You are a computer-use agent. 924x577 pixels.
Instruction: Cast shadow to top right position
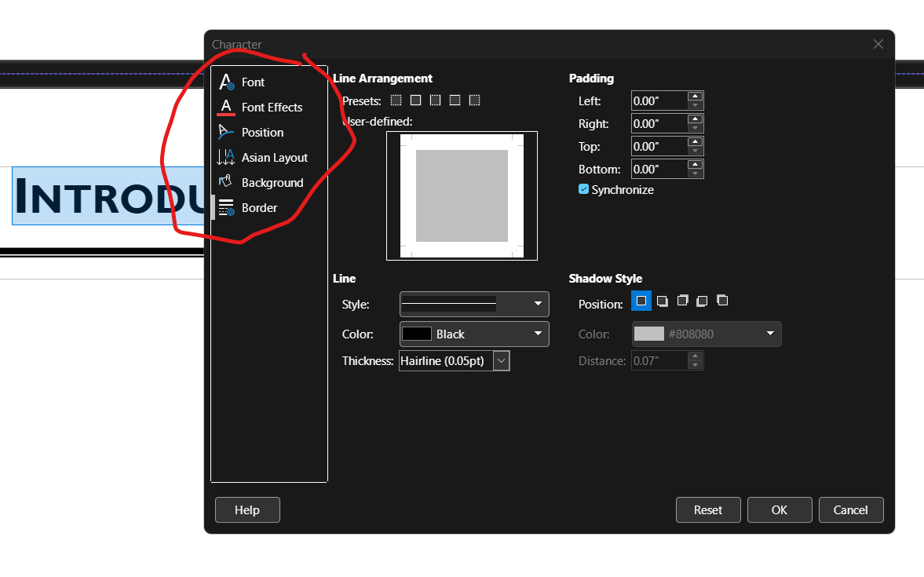682,301
